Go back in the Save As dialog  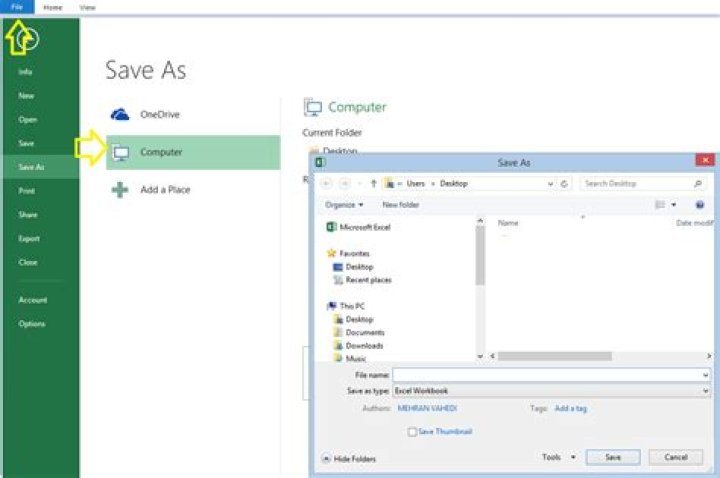click(326, 184)
